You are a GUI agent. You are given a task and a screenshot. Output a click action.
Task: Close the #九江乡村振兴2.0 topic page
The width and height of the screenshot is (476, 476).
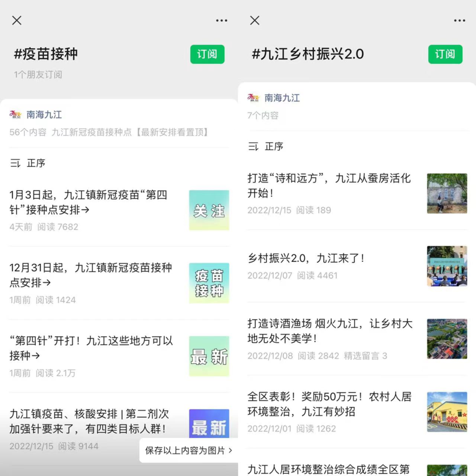coord(255,20)
